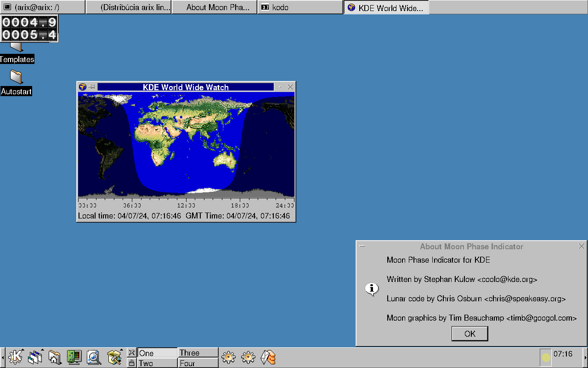588x368 pixels.
Task: Click 'Moon graphics by Tim Beauchamp' line
Action: 481,318
